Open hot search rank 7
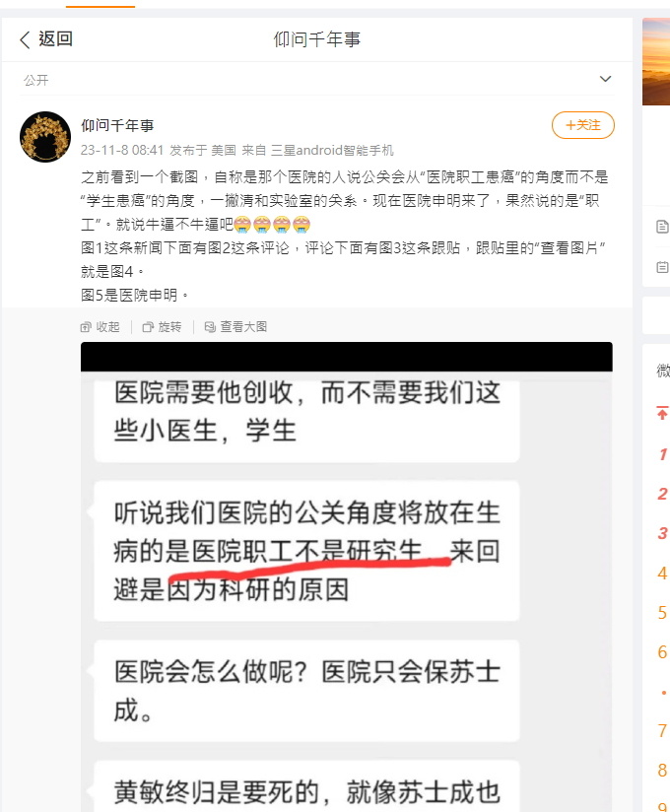The height and width of the screenshot is (812, 670). [663, 730]
